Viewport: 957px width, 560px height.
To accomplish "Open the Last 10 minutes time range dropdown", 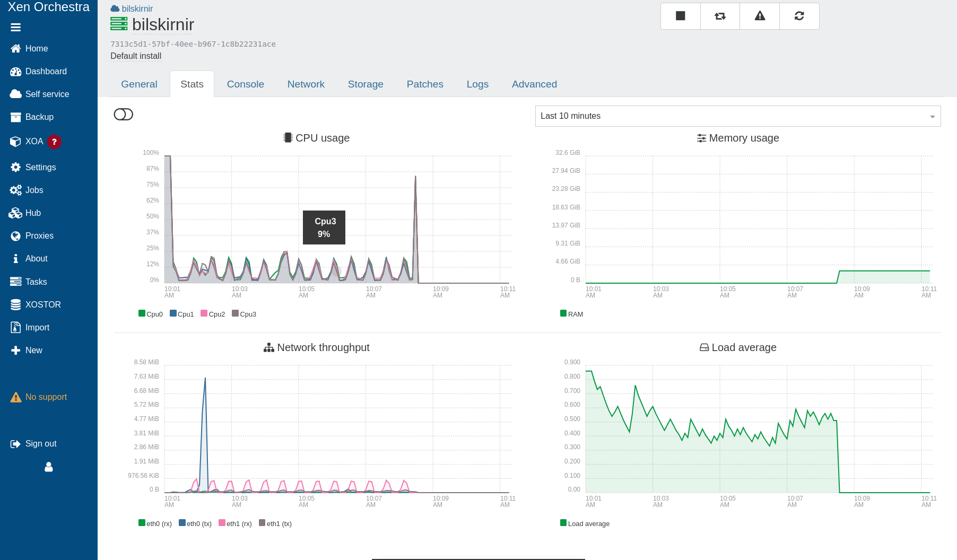I will pyautogui.click(x=738, y=116).
